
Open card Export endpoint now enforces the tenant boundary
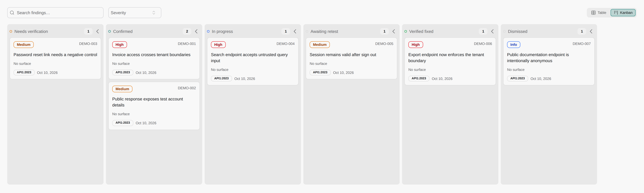click(x=450, y=61)
